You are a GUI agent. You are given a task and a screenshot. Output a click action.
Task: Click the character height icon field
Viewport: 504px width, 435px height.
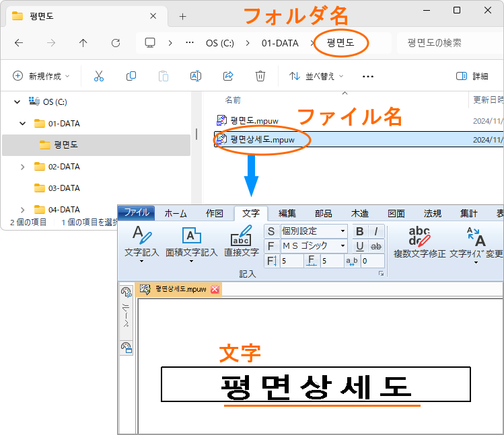(x=271, y=261)
